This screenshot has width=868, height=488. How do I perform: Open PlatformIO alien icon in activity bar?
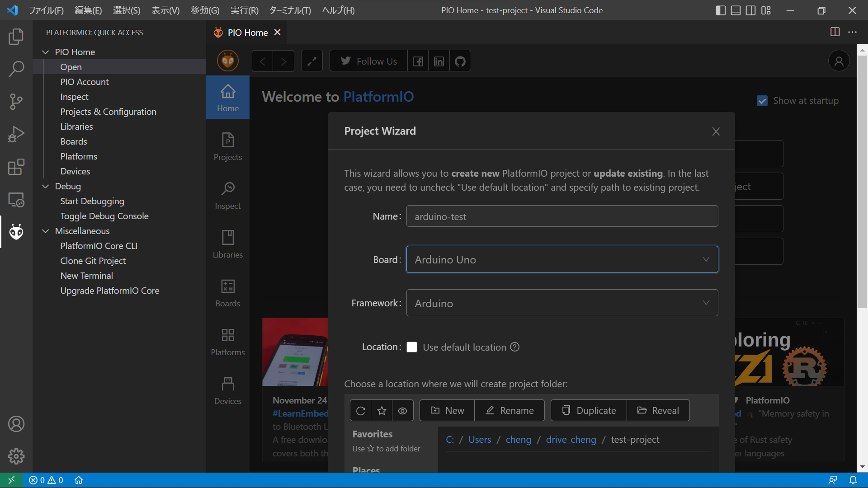16,232
